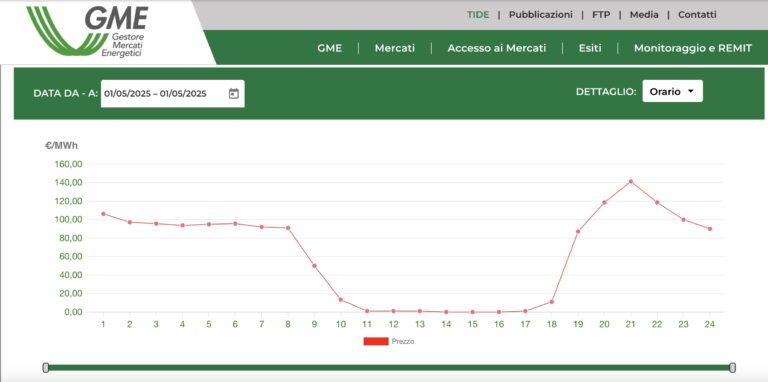Open the Pubblicazioni link

(x=540, y=15)
